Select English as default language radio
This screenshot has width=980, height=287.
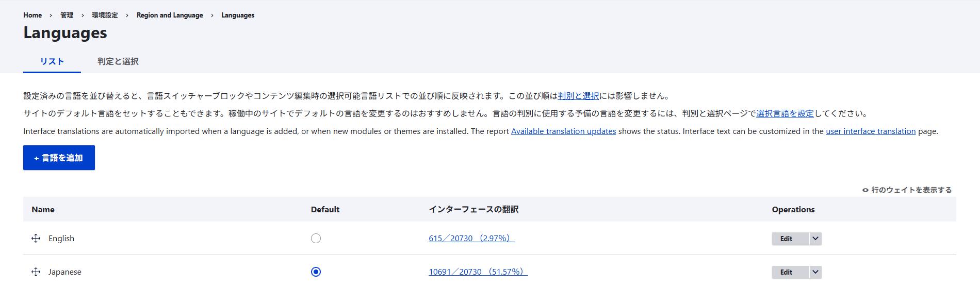click(316, 238)
